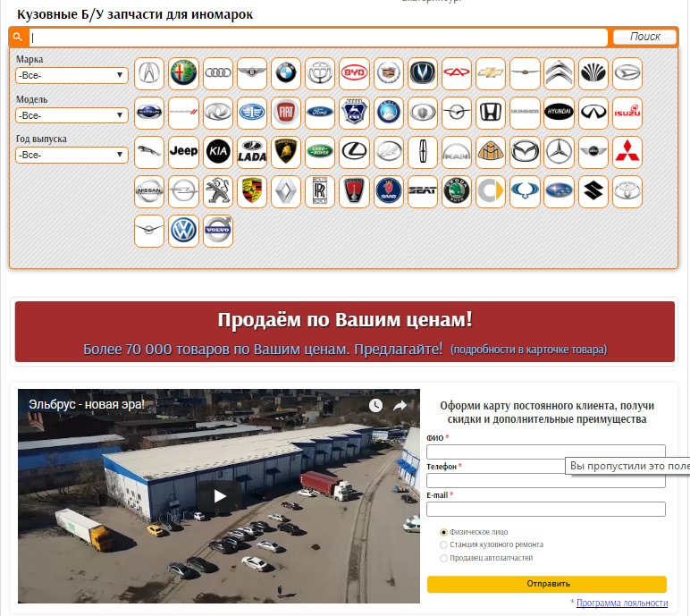Click the Infiniti brand logo
Viewport: 690px width, 616px height.
[593, 113]
